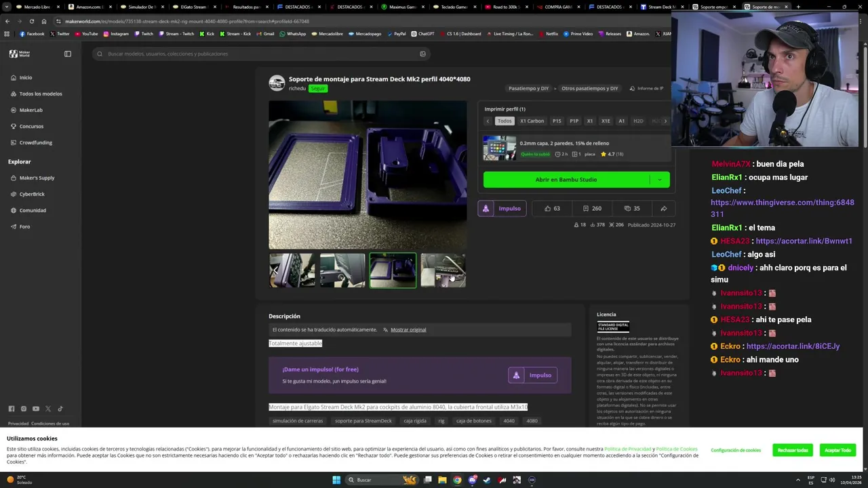Select X1E printer tab
868x488 pixels.
(x=606, y=121)
